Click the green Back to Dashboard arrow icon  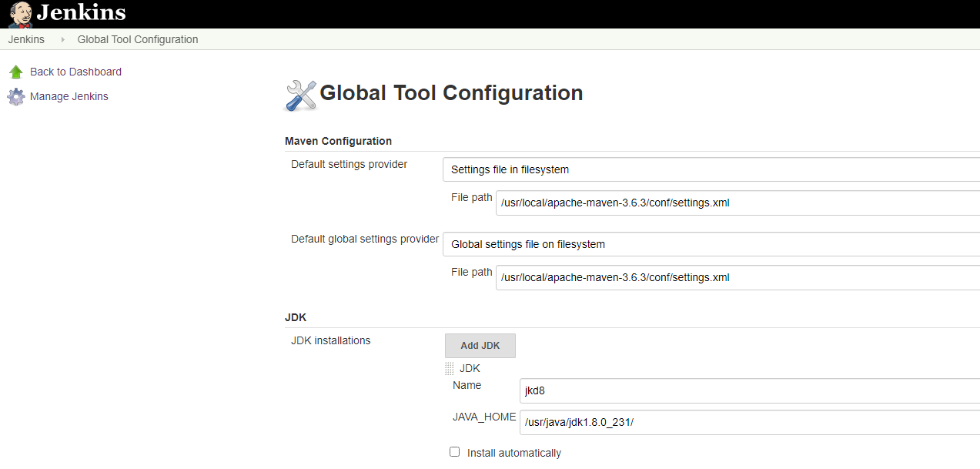click(16, 72)
